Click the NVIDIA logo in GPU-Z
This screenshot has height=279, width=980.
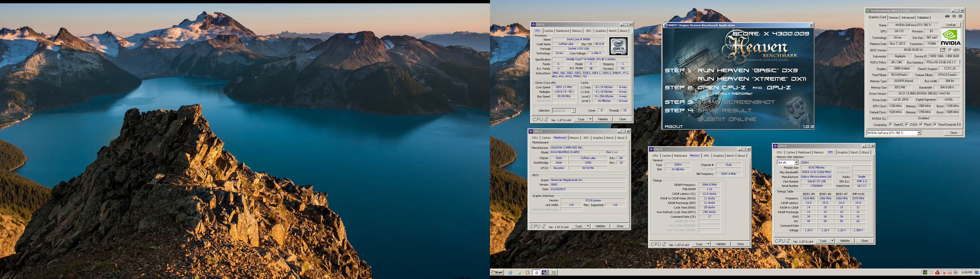pyautogui.click(x=951, y=38)
